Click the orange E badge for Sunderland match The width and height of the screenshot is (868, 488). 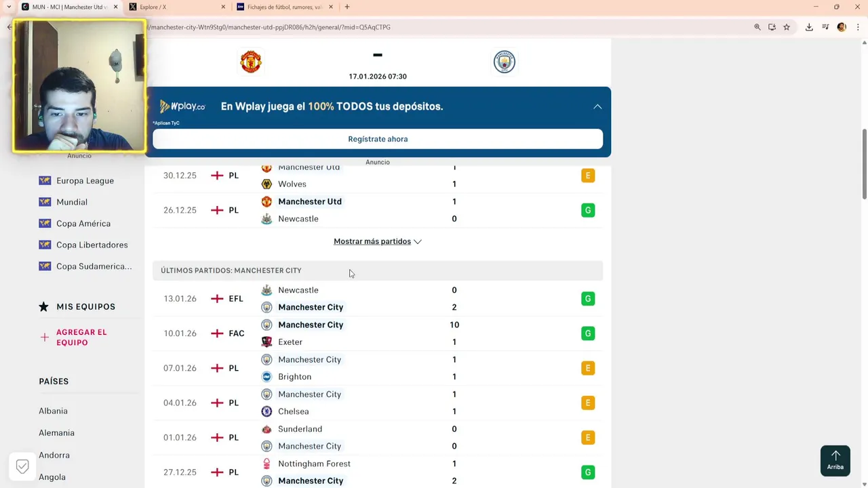[x=588, y=438]
